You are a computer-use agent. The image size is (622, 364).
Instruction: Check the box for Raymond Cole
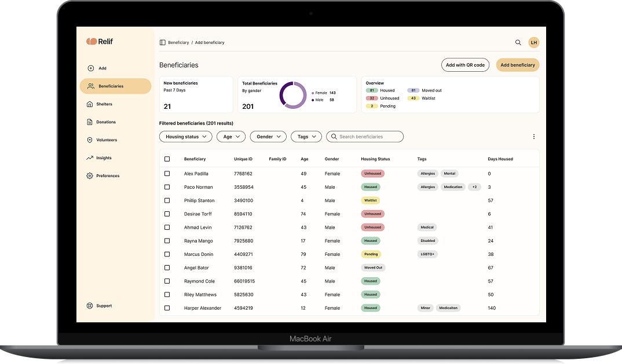click(167, 281)
